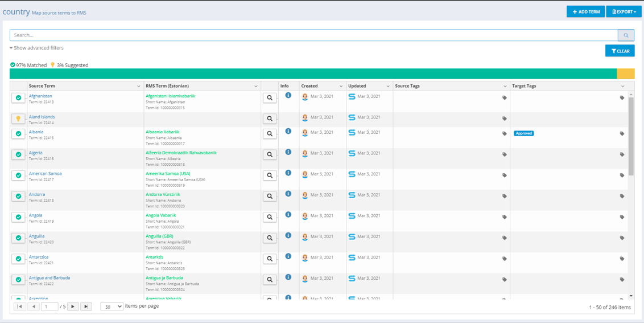Toggle the matched status check for Afghanistan
Image resolution: width=644 pixels, height=323 pixels.
click(18, 98)
